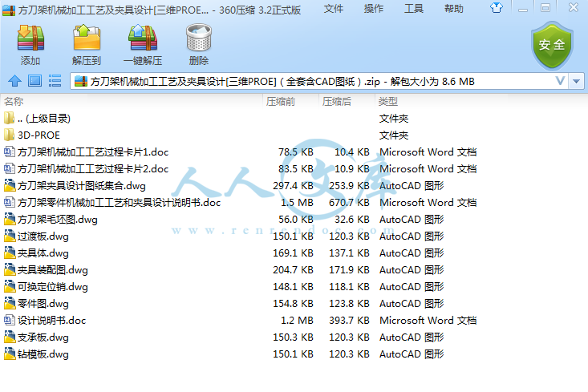This screenshot has height=392, width=588.
Task: Select file name 可换定位销.dwg
Action: (x=52, y=287)
